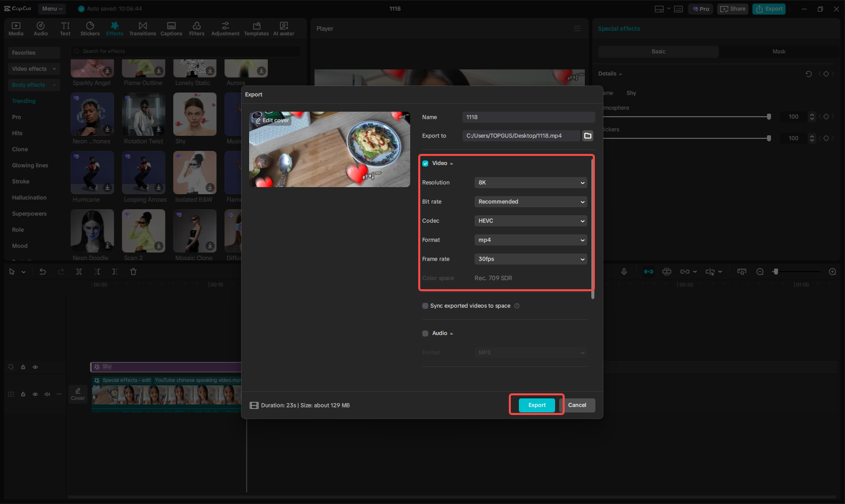Uncheck the Video export checkbox
The height and width of the screenshot is (504, 845).
(425, 163)
